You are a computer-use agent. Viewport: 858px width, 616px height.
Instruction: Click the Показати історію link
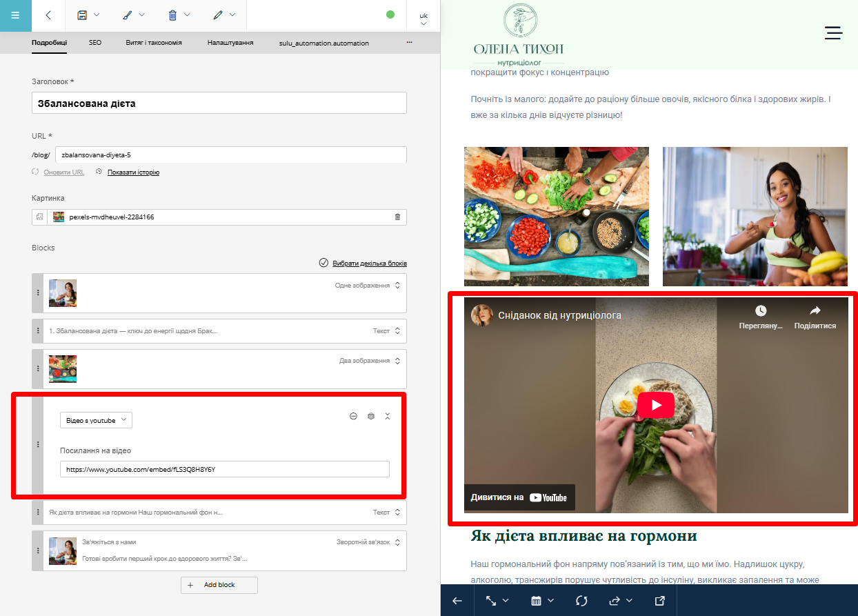[x=133, y=172]
